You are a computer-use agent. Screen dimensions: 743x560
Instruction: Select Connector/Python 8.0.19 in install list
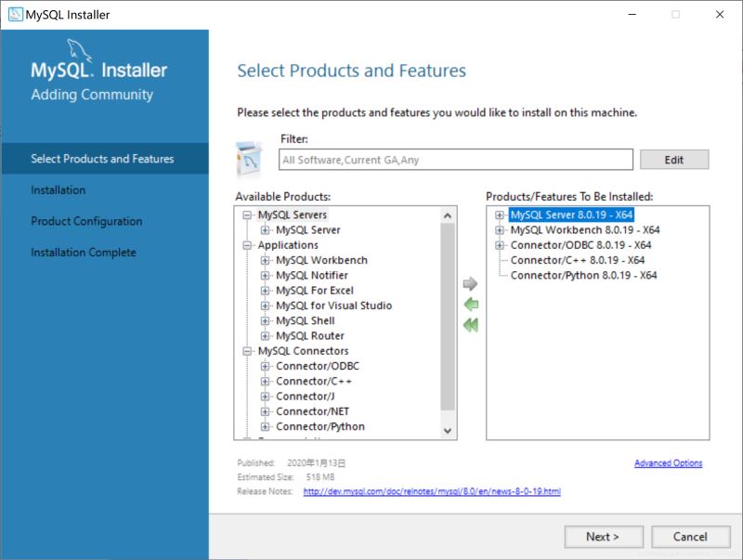click(580, 274)
